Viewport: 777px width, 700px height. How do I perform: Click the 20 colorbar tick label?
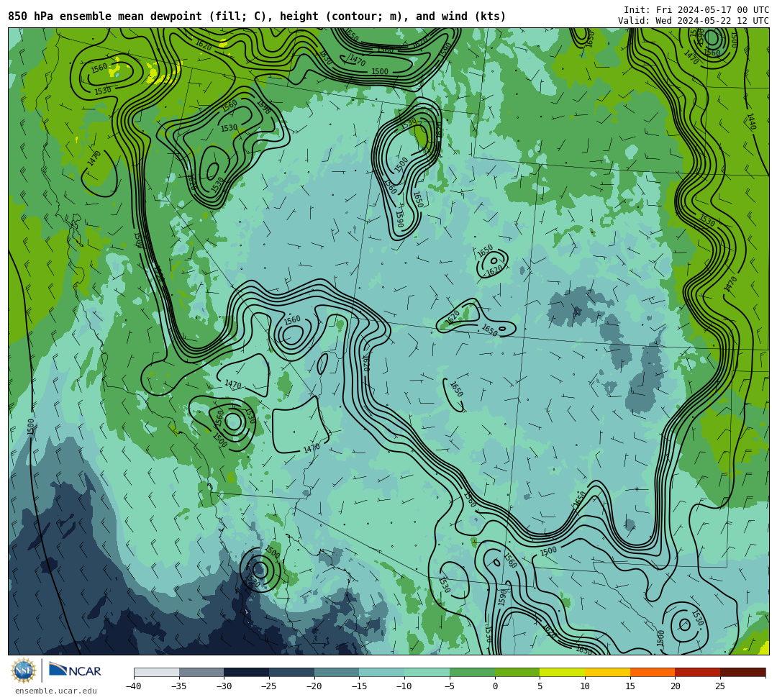tap(676, 686)
